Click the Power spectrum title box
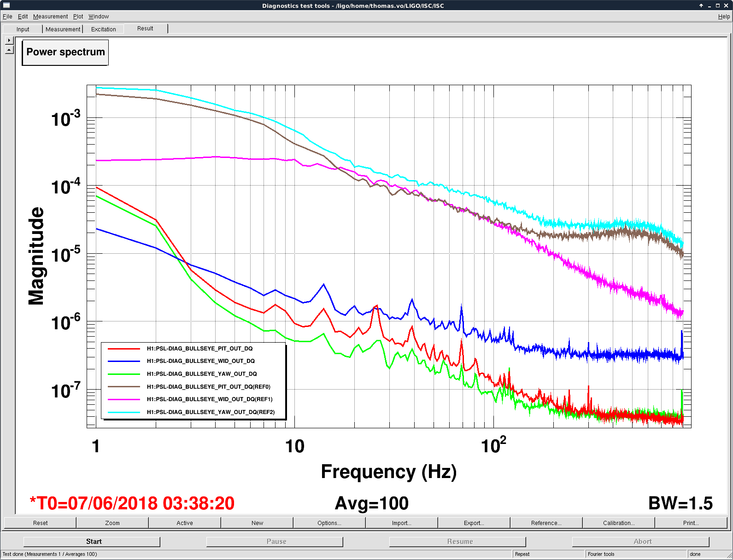This screenshot has height=560, width=733. pos(65,52)
